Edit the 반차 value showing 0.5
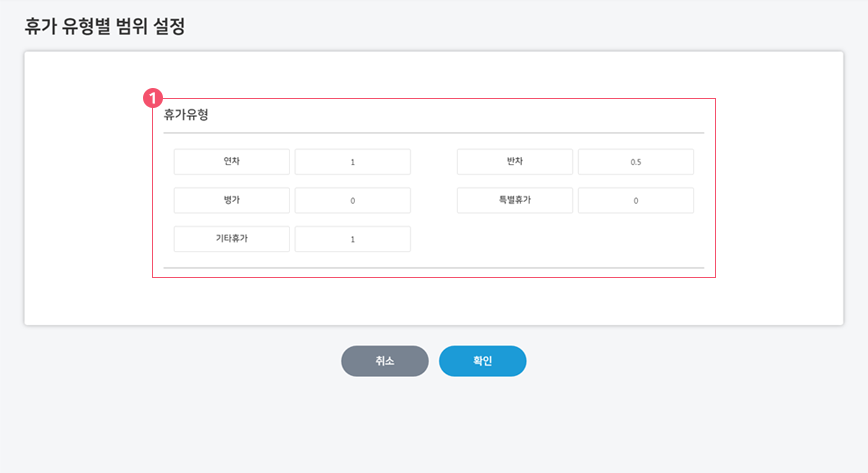The image size is (868, 473). coord(636,162)
